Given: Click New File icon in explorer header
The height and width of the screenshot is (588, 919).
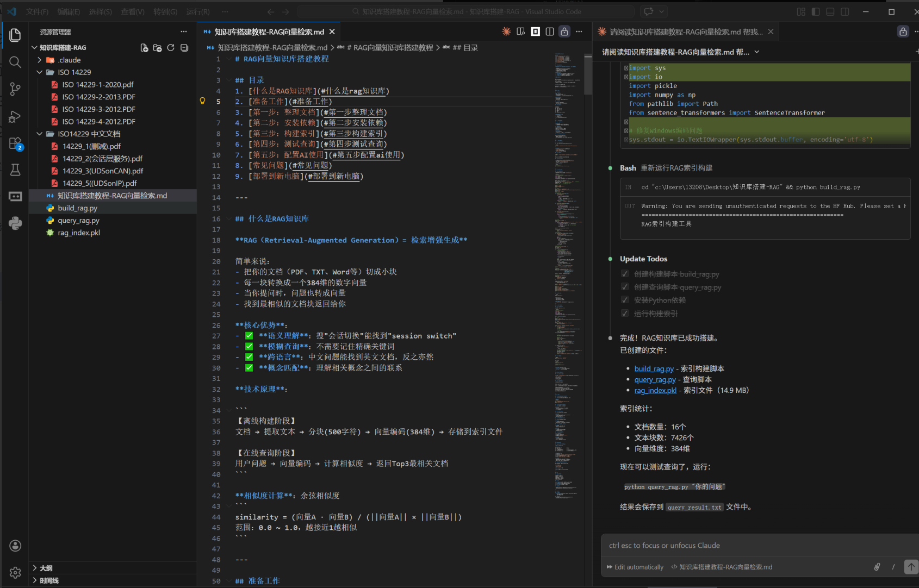Looking at the screenshot, I should click(x=144, y=48).
